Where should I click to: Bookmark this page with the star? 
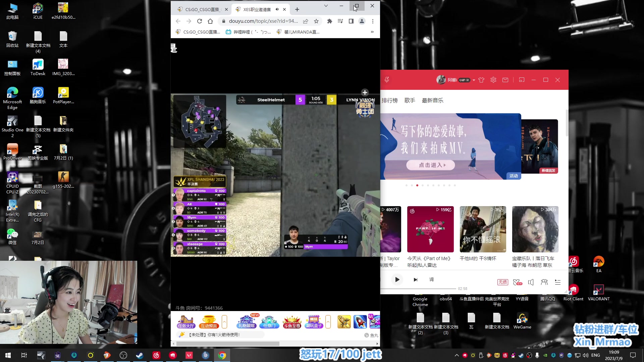click(316, 21)
